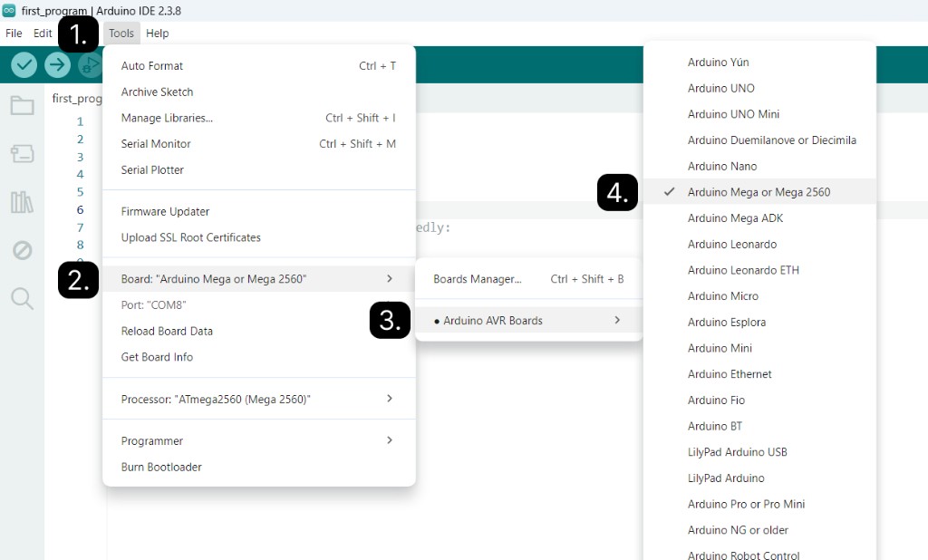Launch Serial Monitor from the menu
The height and width of the screenshot is (560, 928).
click(x=258, y=144)
